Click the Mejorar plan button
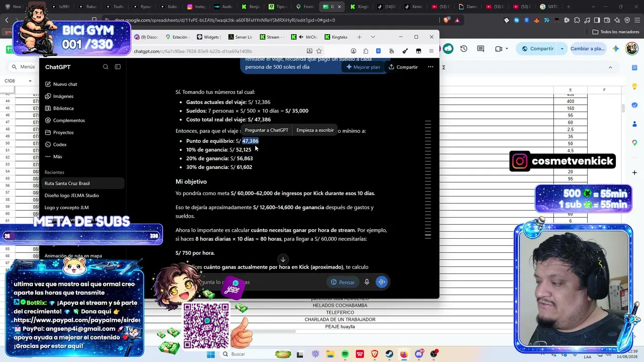The width and height of the screenshot is (644, 362). tap(363, 67)
